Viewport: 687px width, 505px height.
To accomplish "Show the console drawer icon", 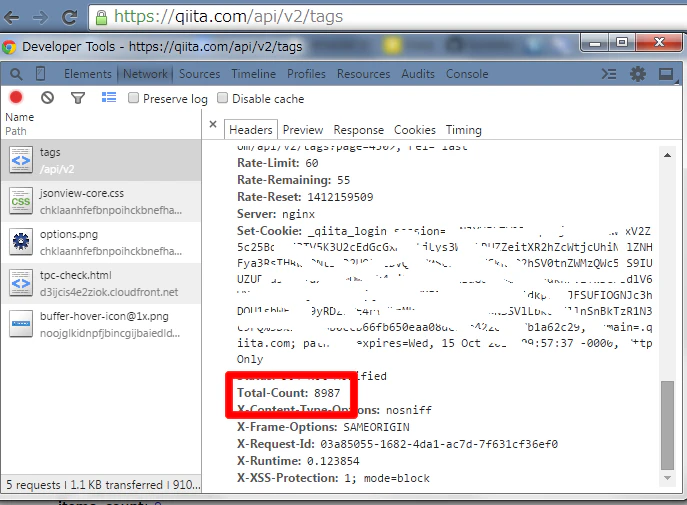I will (x=609, y=74).
